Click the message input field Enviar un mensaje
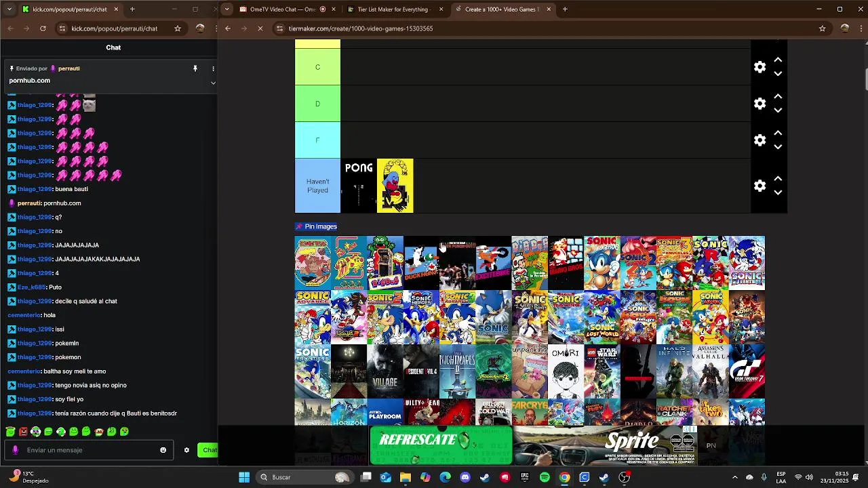 [88, 450]
